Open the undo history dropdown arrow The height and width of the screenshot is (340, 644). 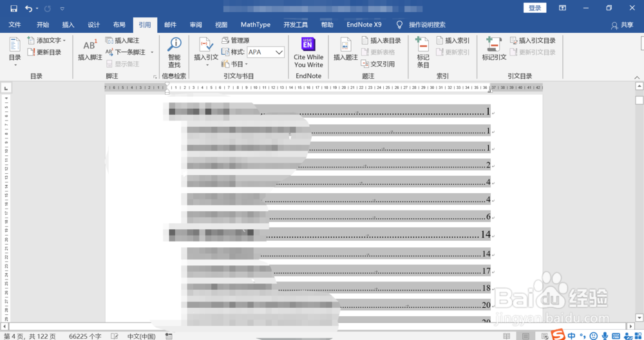point(37,8)
